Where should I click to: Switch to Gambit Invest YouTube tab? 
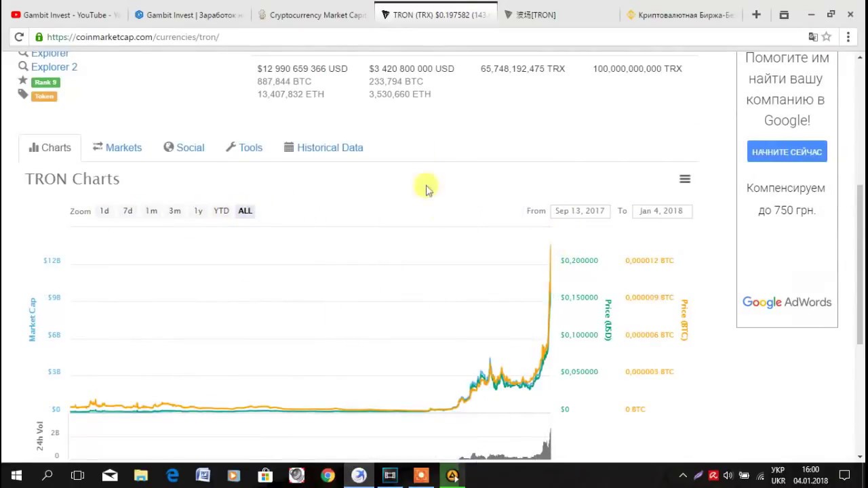tap(64, 14)
